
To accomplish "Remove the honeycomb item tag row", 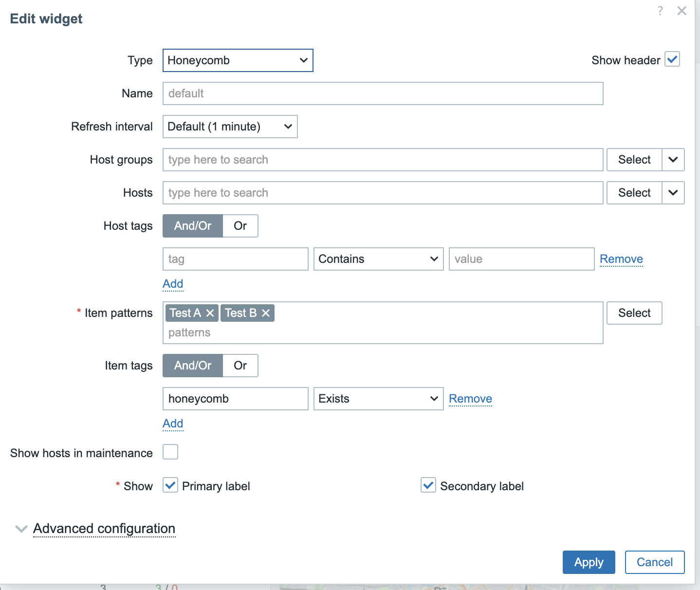I will click(470, 399).
